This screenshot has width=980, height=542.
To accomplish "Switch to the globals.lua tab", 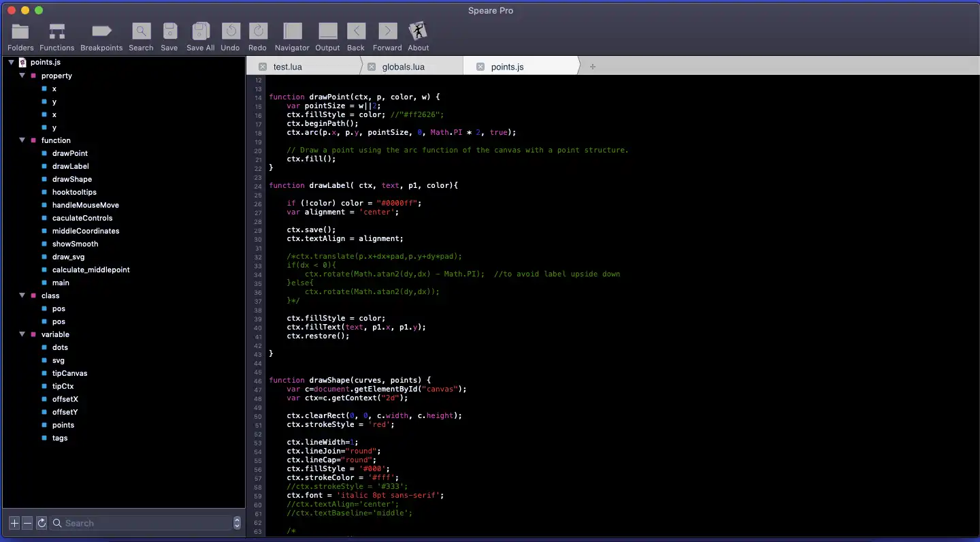I will [x=403, y=67].
